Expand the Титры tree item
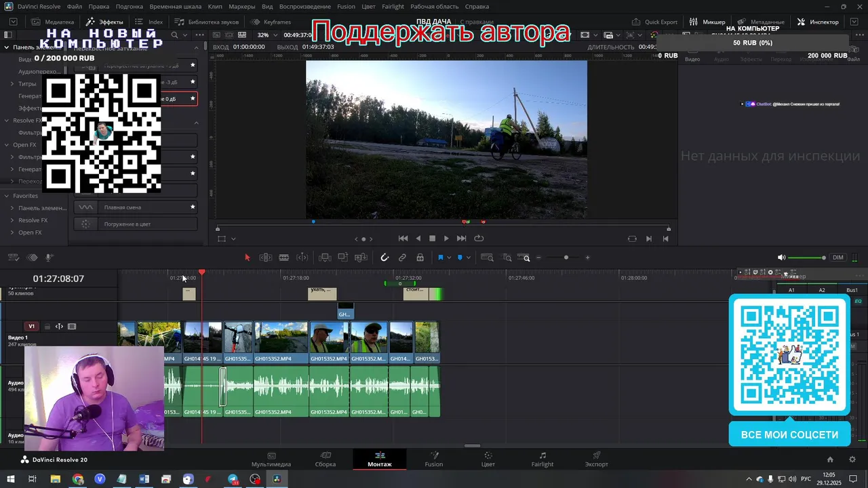Viewport: 868px width, 488px height. click(12, 84)
